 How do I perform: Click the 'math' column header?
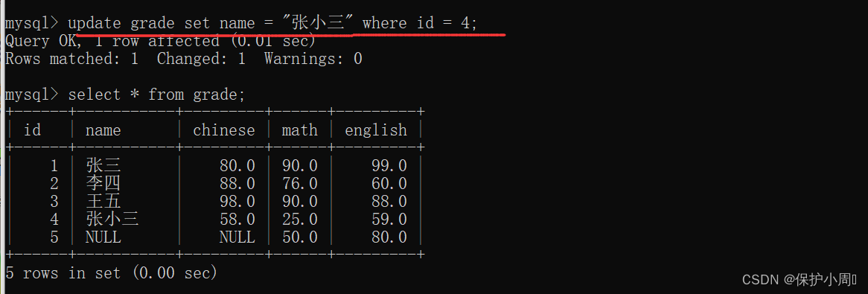[299, 130]
